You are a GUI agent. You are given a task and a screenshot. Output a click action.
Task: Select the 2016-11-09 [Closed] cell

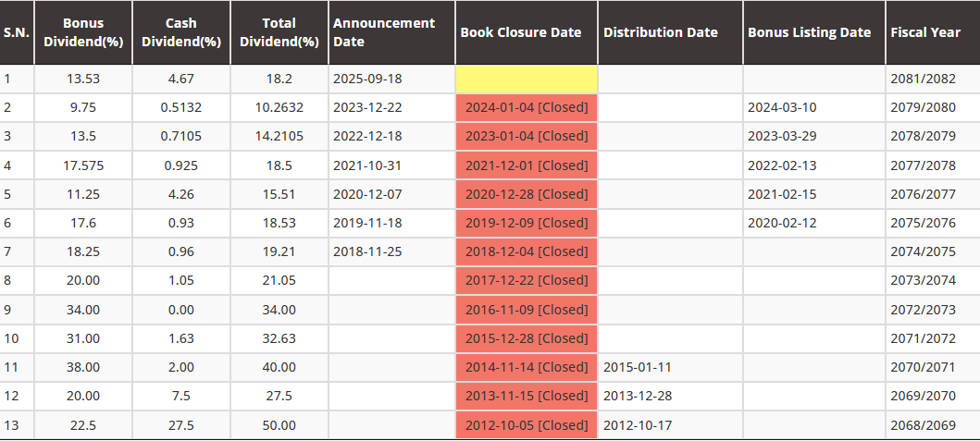tap(527, 310)
